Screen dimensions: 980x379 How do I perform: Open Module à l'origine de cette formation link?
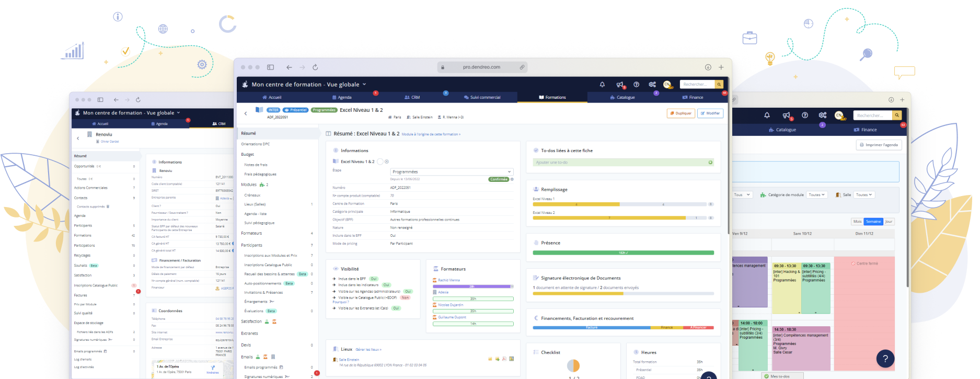(x=431, y=134)
